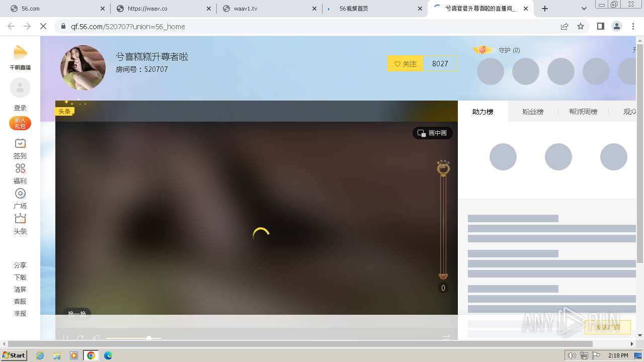The height and width of the screenshot is (362, 644).
Task: Open the Windows Start menu
Action: tap(14, 355)
